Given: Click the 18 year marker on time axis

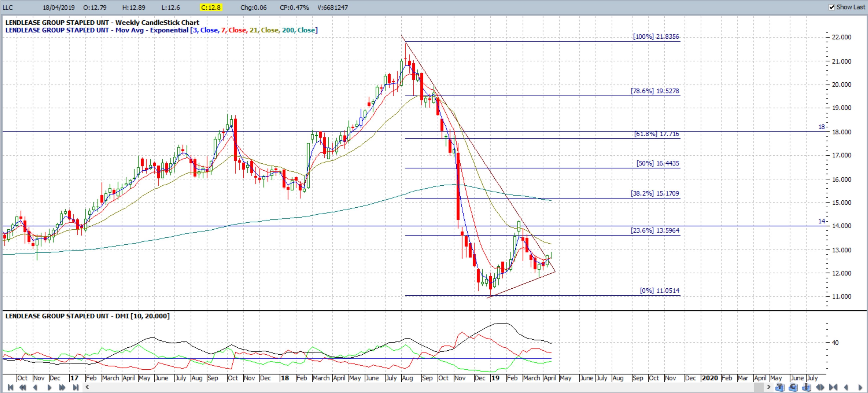Looking at the screenshot, I should pyautogui.click(x=285, y=378).
